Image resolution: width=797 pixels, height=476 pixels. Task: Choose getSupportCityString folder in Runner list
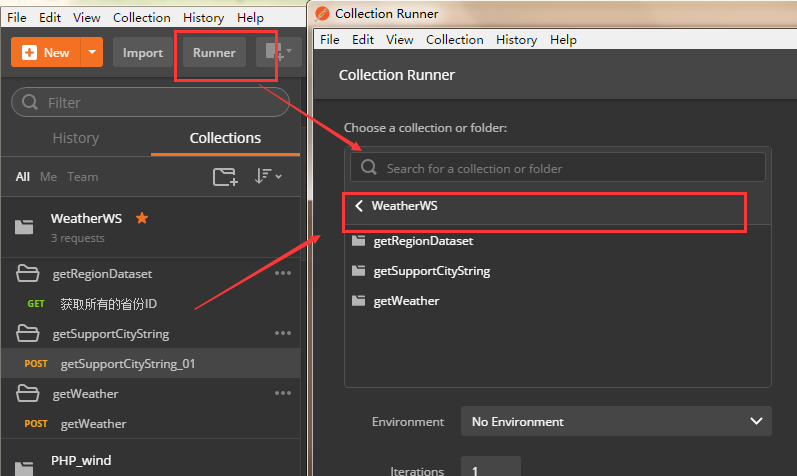[x=432, y=271]
